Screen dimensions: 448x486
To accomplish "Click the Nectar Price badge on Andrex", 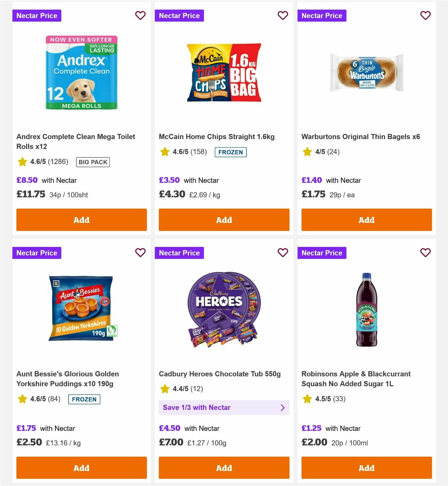I will click(37, 16).
